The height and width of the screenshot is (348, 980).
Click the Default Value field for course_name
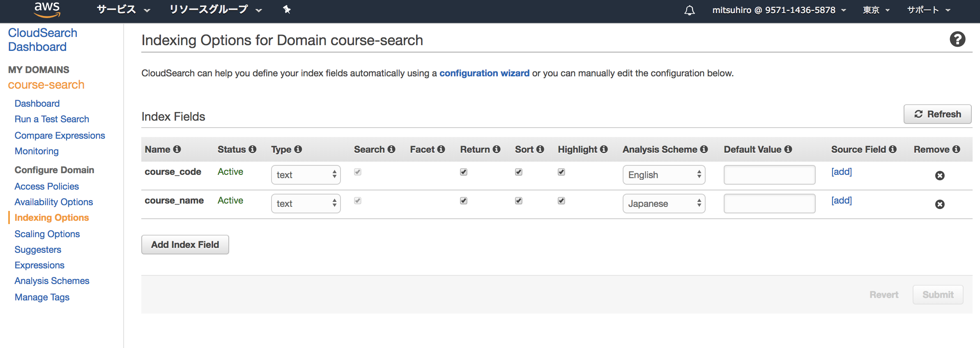point(770,204)
